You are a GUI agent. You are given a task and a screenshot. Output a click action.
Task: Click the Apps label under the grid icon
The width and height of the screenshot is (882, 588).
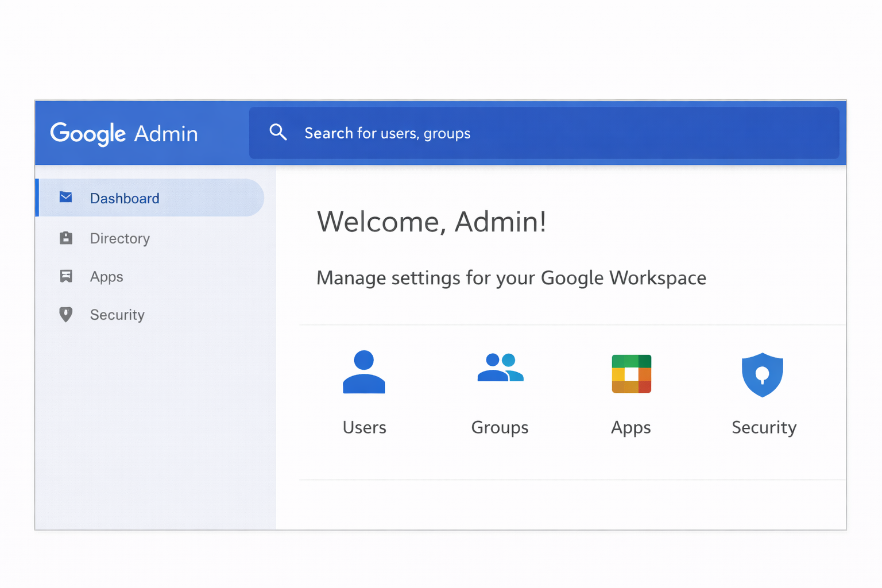(630, 428)
